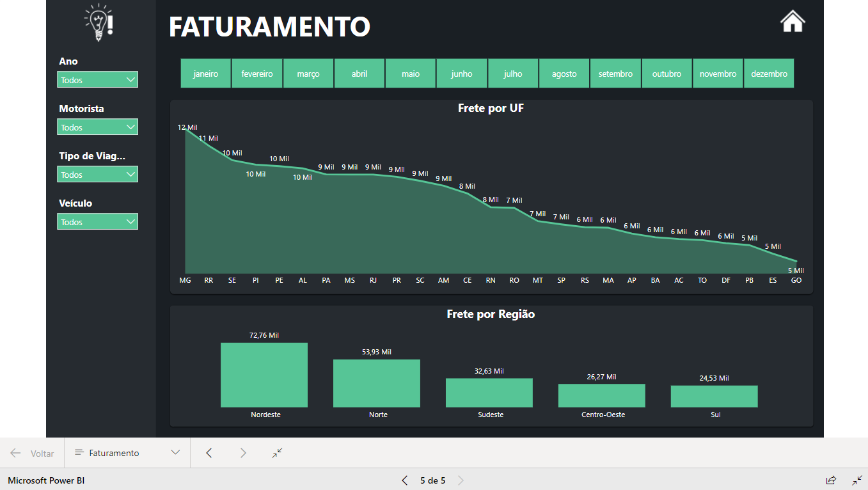Image resolution: width=868 pixels, height=490 pixels.
Task: Click the Nordeste bar in the region chart
Action: (x=264, y=375)
